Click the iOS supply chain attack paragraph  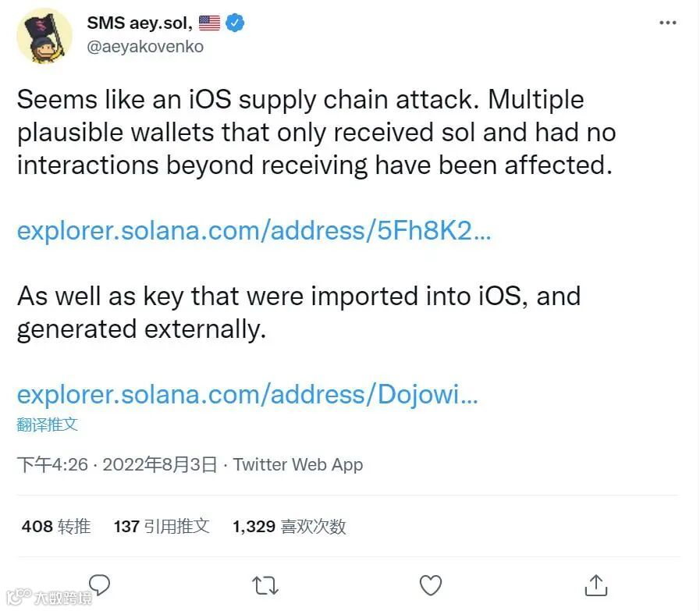coord(316,133)
